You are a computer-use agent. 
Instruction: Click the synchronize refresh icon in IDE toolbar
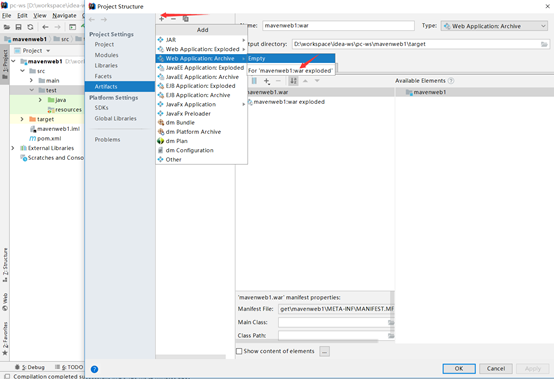(x=30, y=27)
